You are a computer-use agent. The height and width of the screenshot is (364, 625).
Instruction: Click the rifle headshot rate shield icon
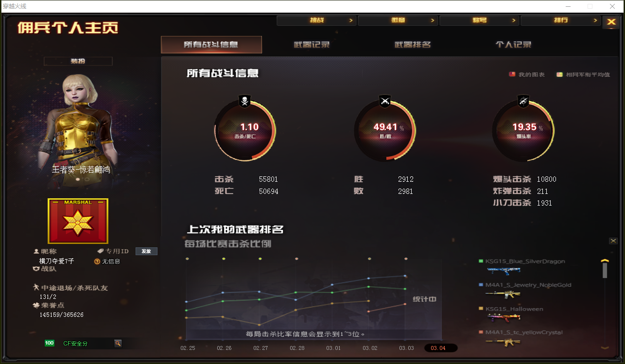coord(523,101)
